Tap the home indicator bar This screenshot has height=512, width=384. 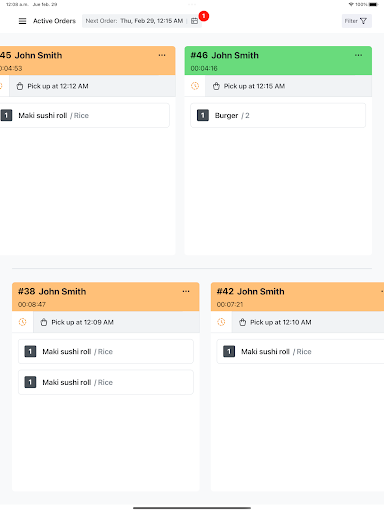point(192,508)
